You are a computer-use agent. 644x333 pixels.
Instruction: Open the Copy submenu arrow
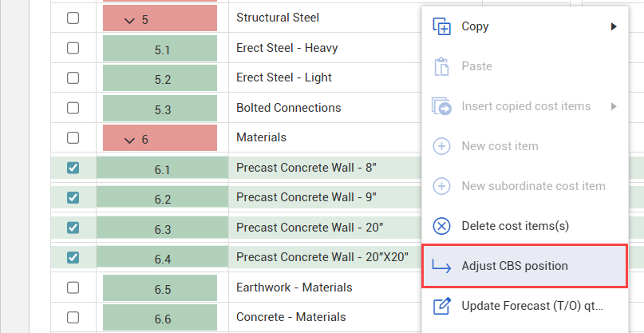pos(614,26)
